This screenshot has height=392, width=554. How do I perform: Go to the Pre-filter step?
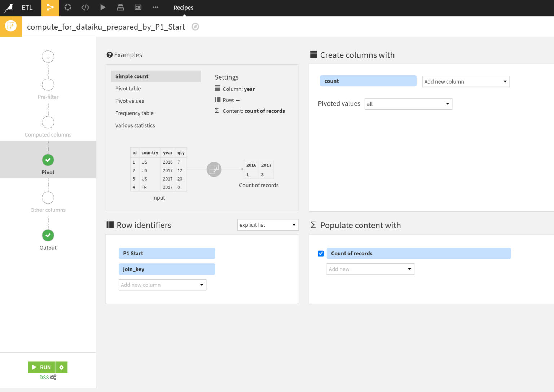48,85
